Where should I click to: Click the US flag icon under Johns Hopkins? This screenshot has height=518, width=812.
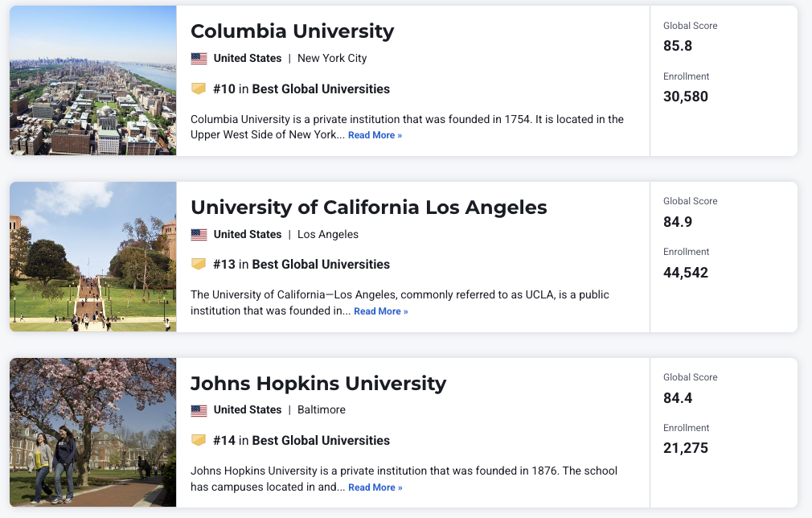coord(199,410)
